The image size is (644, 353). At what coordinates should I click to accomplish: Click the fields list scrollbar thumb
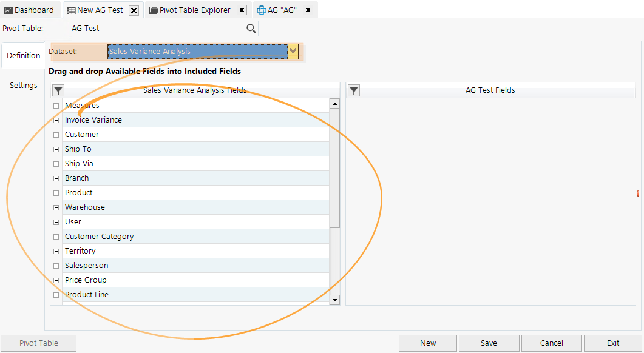pos(334,168)
